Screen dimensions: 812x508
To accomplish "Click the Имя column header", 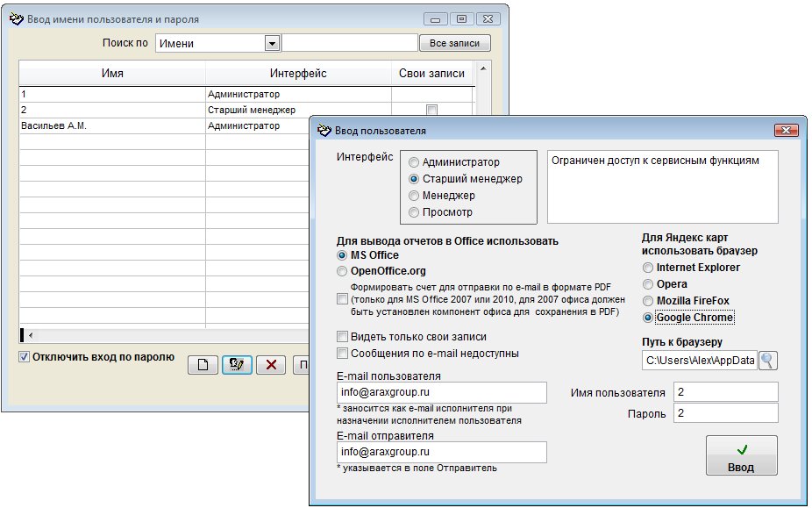I will 112,73.
